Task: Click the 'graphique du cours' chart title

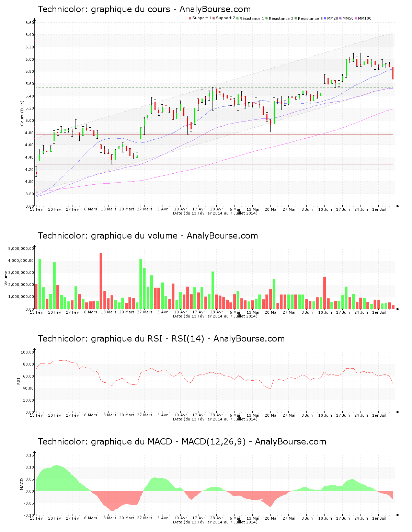Action: coord(144,9)
